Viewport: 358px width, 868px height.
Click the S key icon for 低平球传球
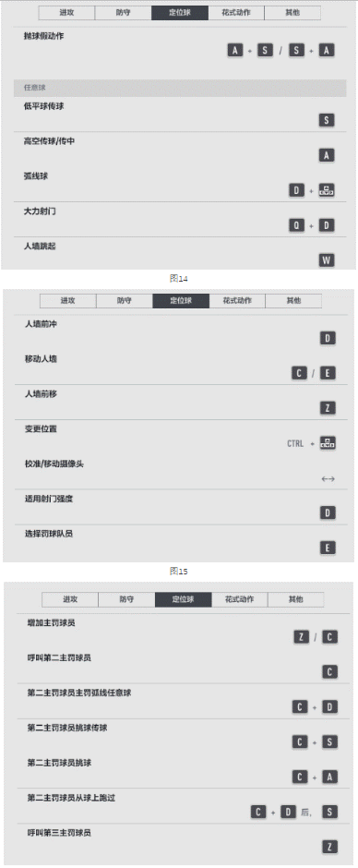[x=327, y=120]
